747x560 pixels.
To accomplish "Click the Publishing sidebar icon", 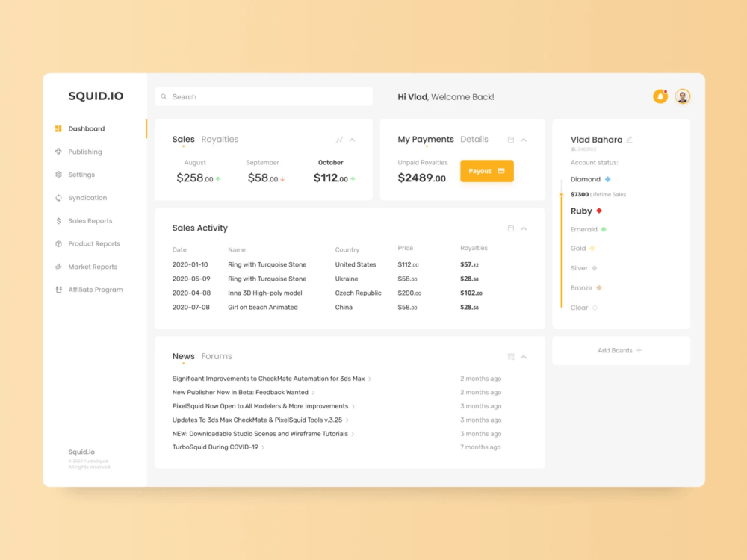I will 58,152.
